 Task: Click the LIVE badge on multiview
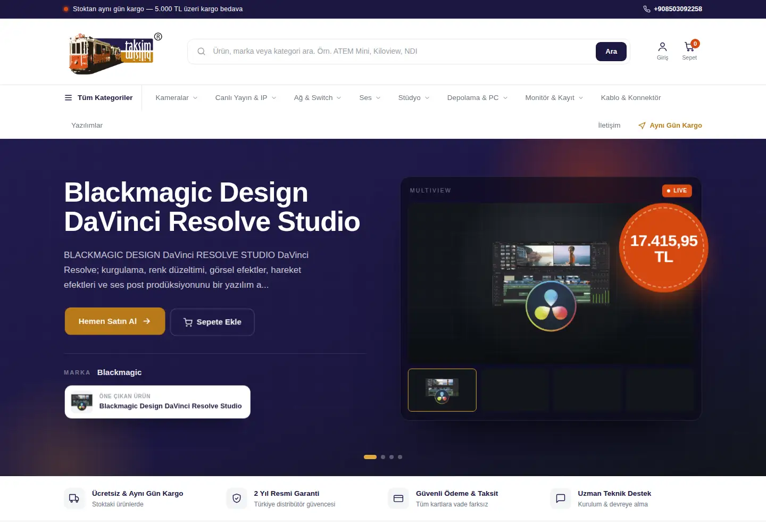677,190
